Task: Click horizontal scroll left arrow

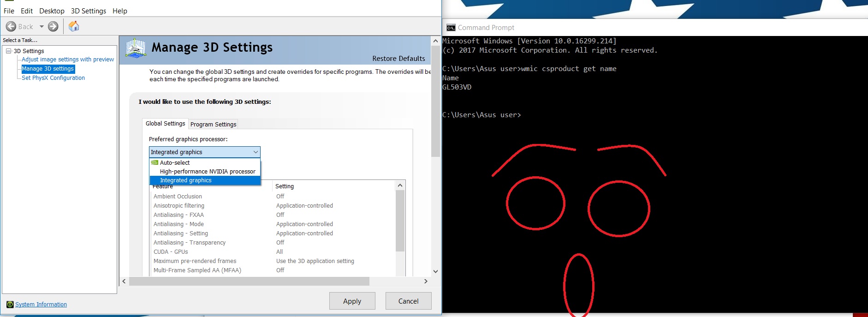Action: [124, 281]
